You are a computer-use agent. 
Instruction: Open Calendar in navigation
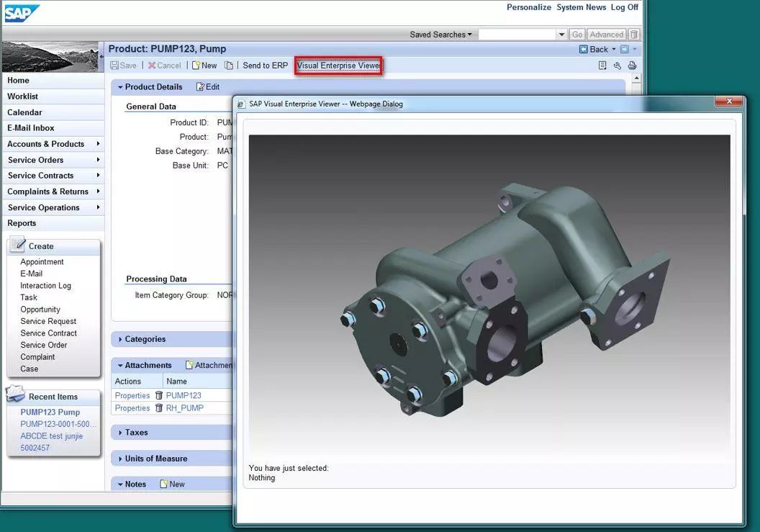point(53,112)
